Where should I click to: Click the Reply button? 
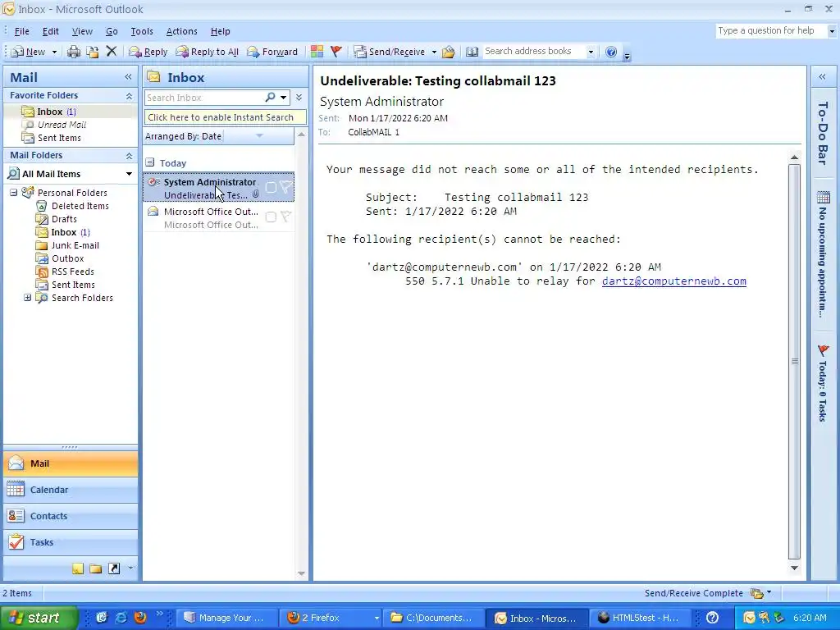click(148, 52)
